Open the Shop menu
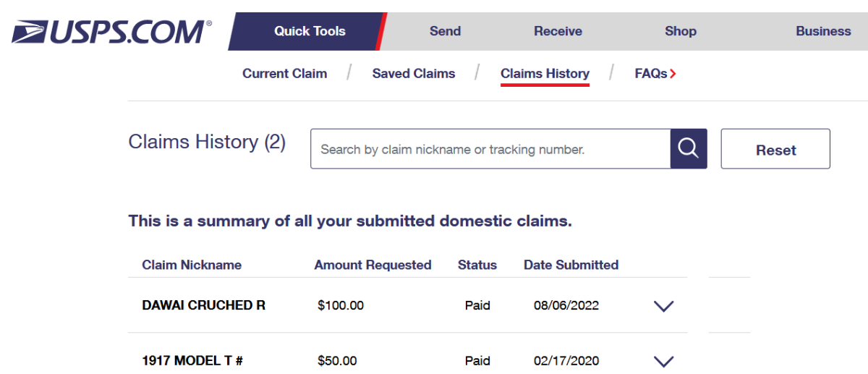The width and height of the screenshot is (868, 374). point(680,31)
